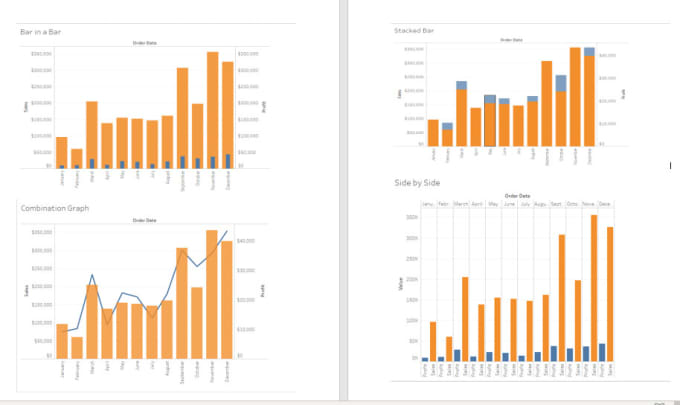Click the "Value" axis label in Side by Side

400,285
